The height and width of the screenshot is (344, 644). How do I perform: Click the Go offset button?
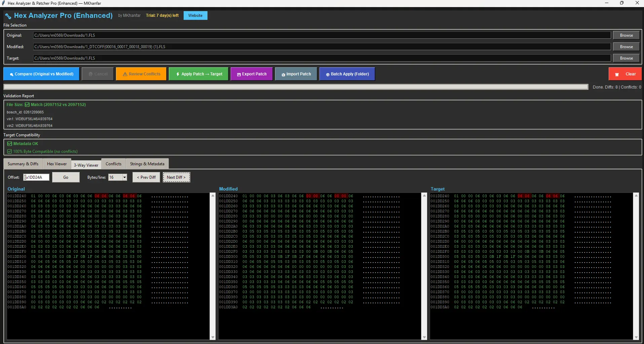tap(66, 177)
